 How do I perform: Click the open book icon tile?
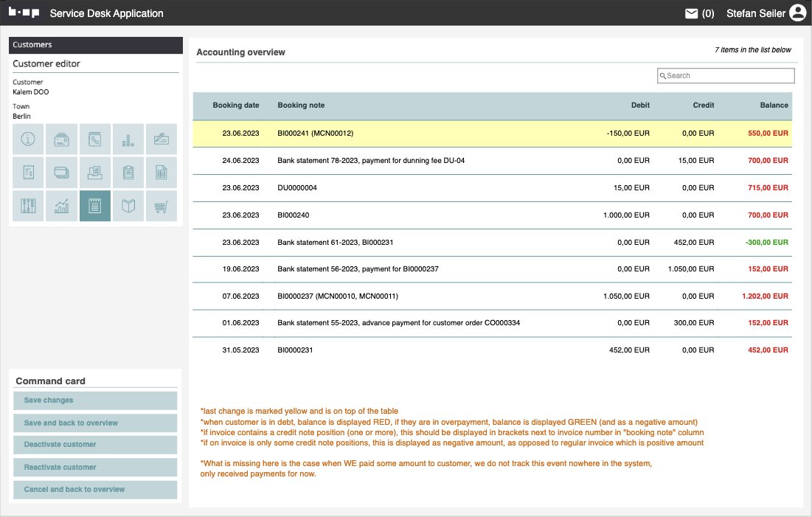click(128, 207)
